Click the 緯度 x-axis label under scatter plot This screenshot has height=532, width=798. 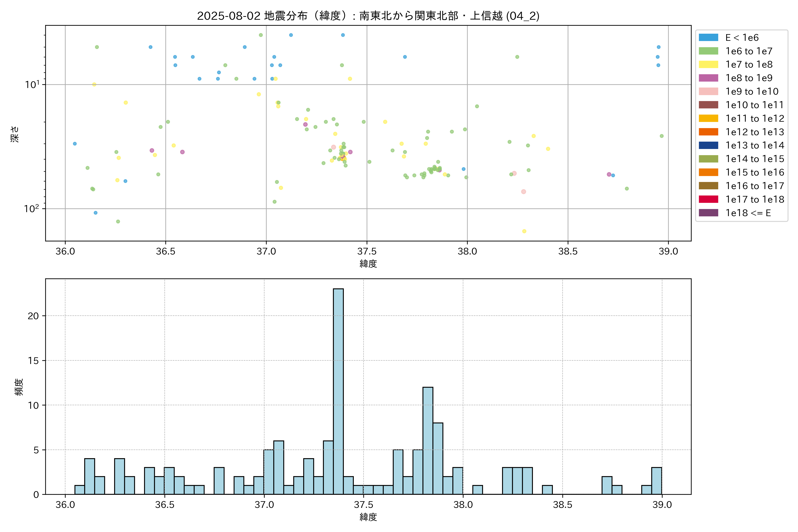coord(368,264)
